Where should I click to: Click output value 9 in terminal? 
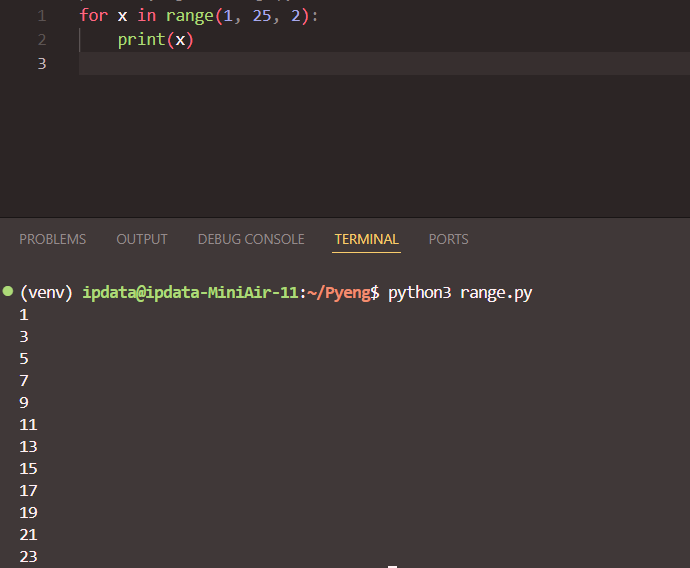(x=24, y=403)
